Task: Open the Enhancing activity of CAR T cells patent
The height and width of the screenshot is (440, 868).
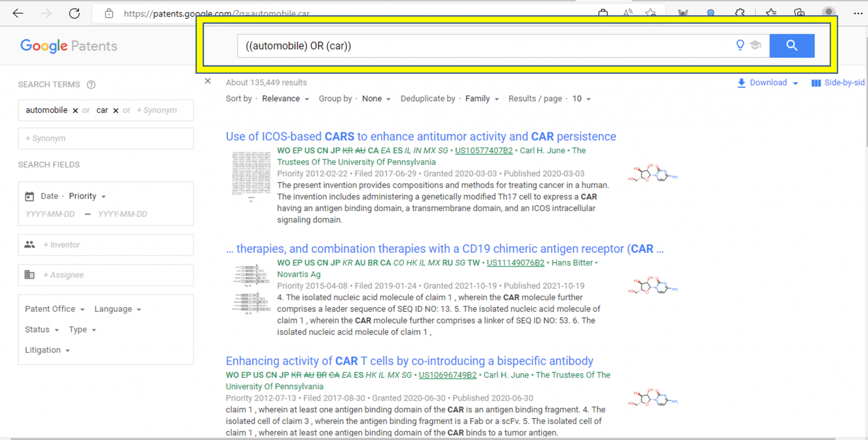Action: [x=409, y=361]
